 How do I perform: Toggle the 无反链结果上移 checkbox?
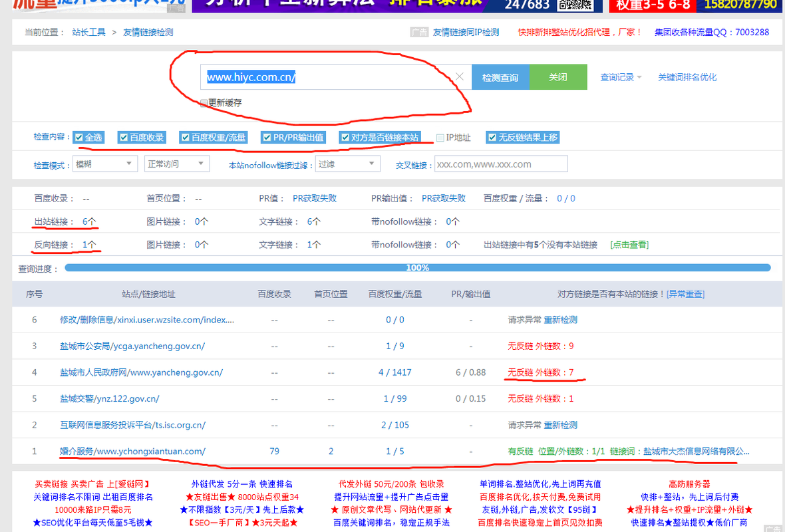click(492, 137)
